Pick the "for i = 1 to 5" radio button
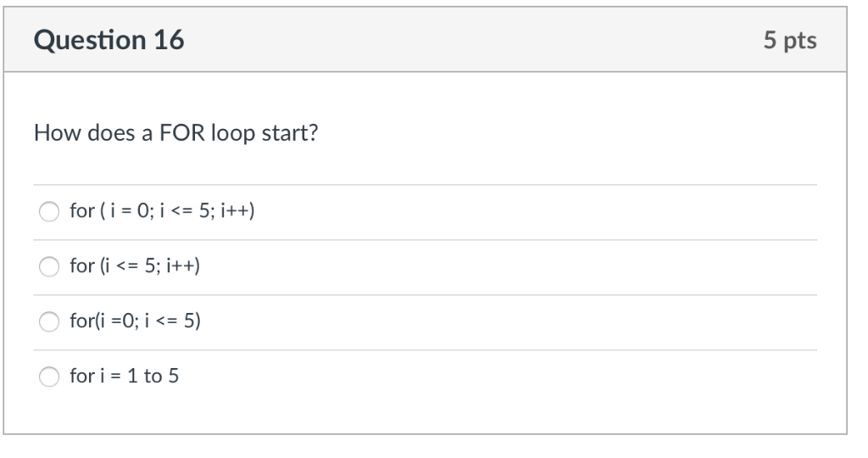The height and width of the screenshot is (458, 868). [x=49, y=377]
